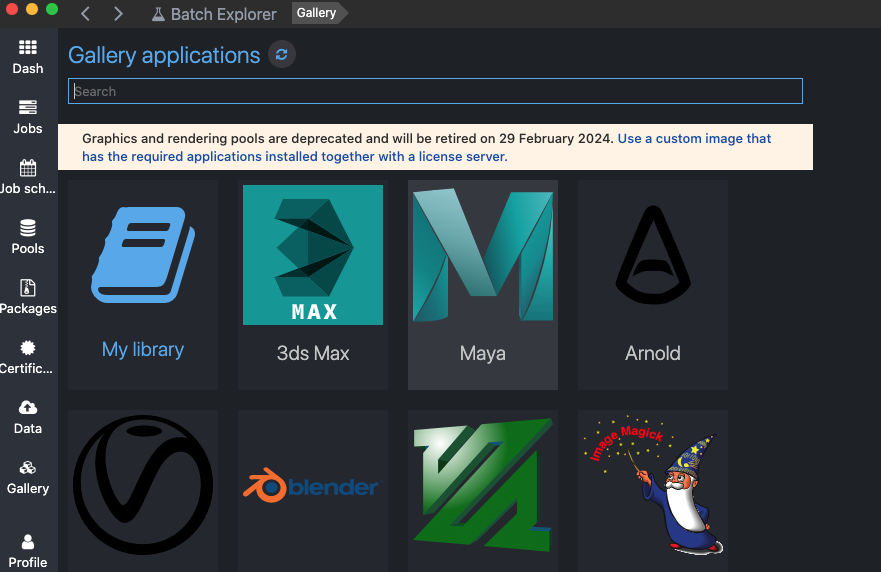Focus the Search input field
Viewport: 881px width, 572px height.
click(x=435, y=91)
